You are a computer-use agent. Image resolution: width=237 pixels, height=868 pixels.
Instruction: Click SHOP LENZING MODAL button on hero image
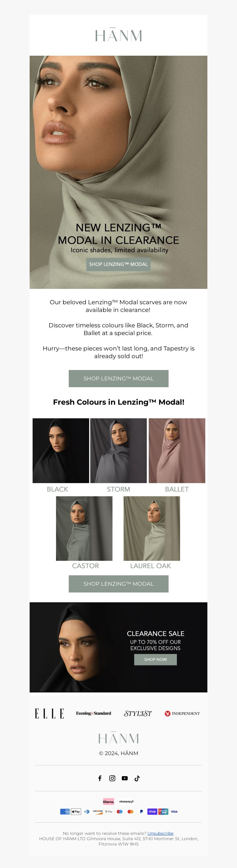point(118,264)
